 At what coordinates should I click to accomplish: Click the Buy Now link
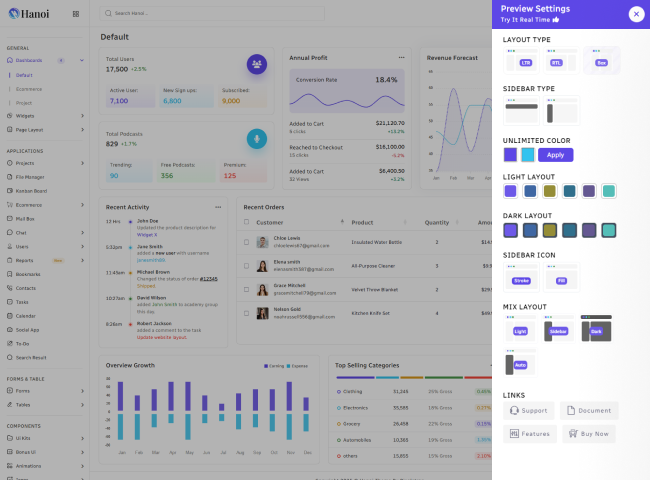589,434
